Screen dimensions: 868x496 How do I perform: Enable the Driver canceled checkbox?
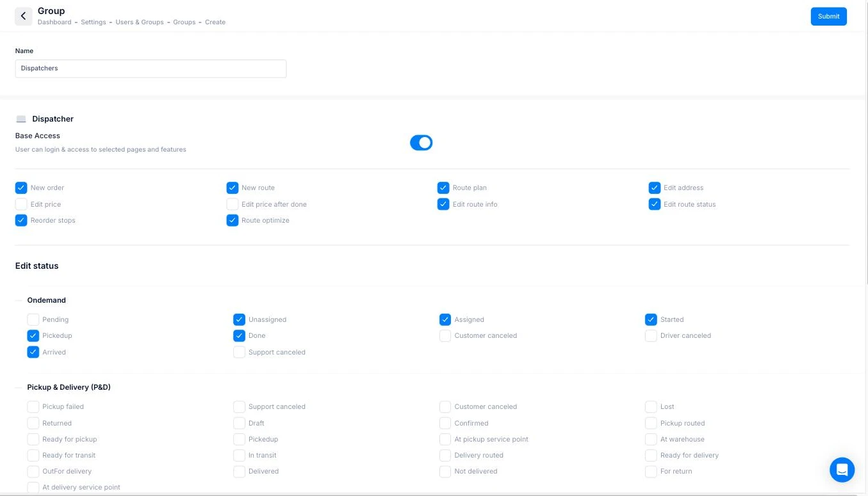pos(651,335)
